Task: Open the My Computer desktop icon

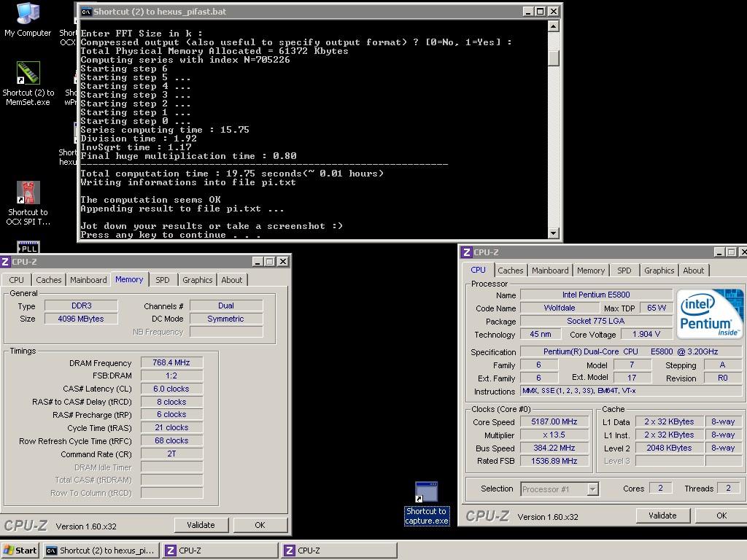Action: click(x=28, y=20)
